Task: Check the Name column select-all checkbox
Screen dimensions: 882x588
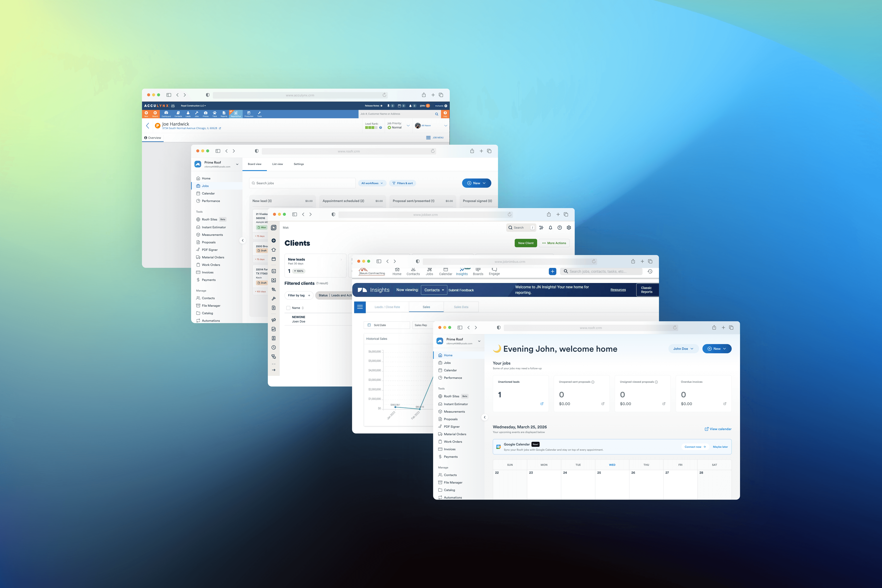Action: (x=288, y=308)
